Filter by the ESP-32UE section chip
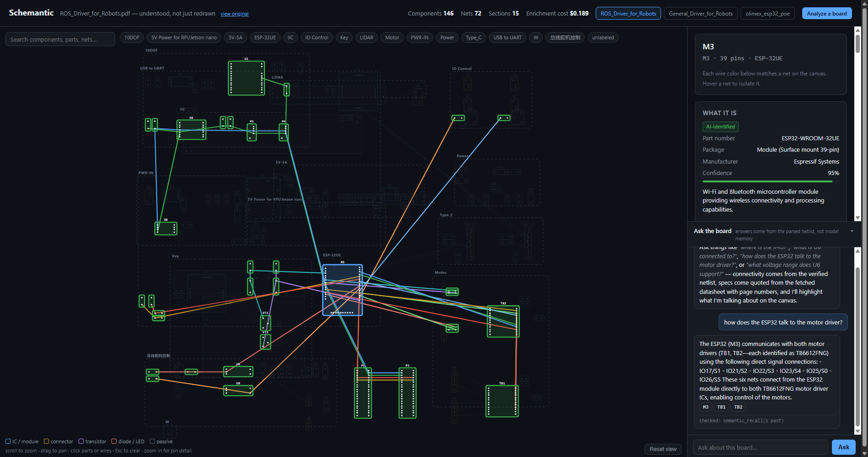This screenshot has width=868, height=457. click(265, 37)
